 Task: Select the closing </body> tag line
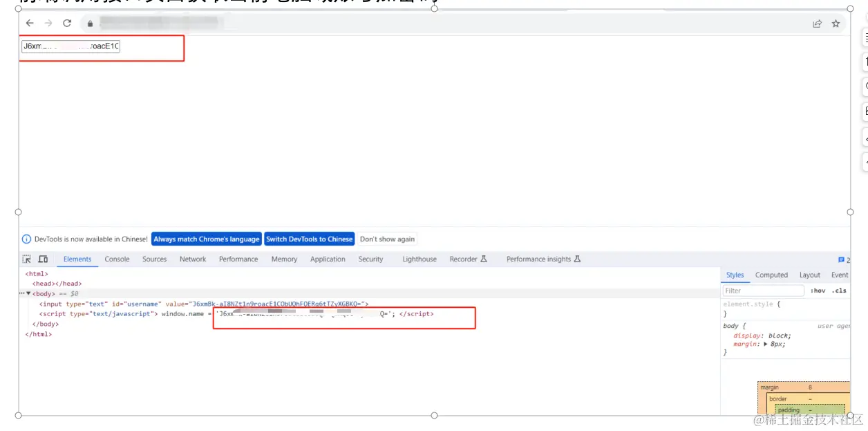coord(46,324)
